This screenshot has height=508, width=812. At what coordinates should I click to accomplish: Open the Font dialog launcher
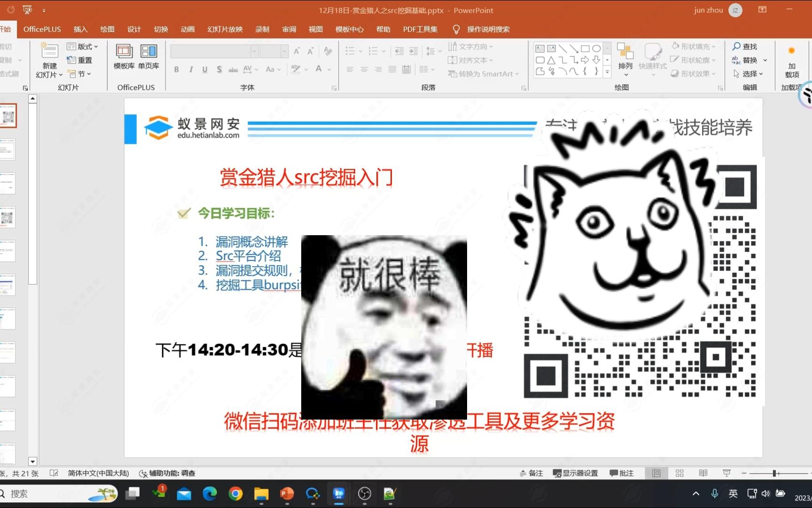334,88
